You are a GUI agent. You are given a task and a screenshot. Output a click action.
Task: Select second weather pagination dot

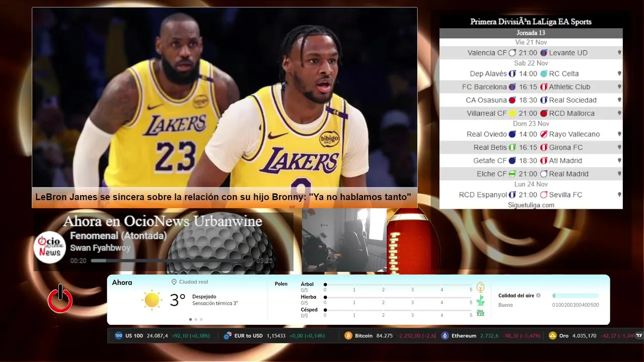pyautogui.click(x=196, y=319)
